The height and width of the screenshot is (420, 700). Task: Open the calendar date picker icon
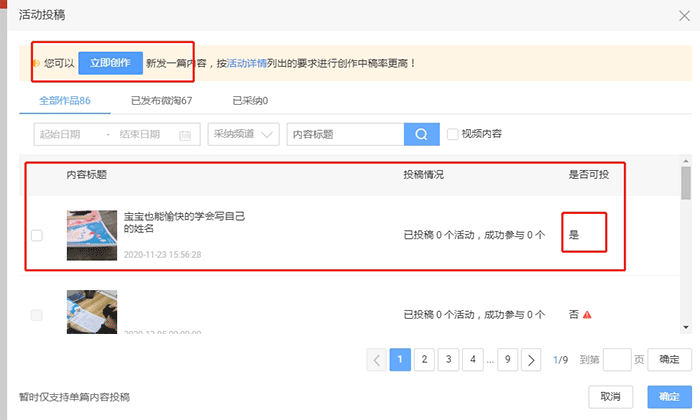point(185,135)
